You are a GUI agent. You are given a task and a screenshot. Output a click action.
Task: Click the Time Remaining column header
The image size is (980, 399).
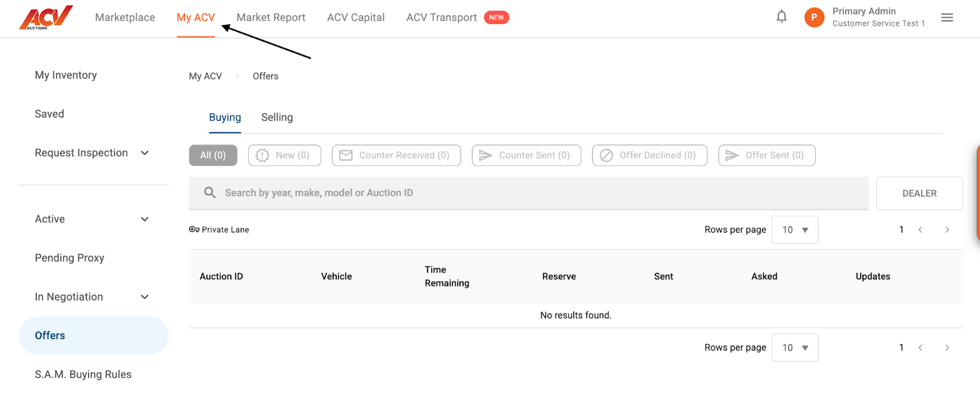[447, 277]
